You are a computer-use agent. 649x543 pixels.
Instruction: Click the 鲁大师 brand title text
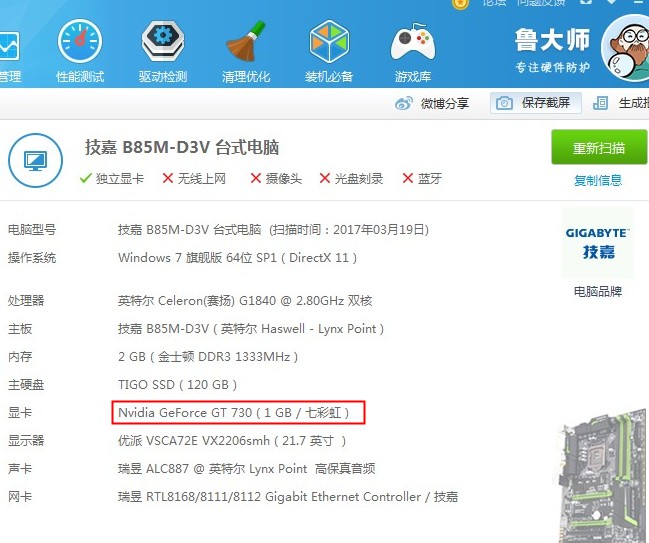pos(553,40)
